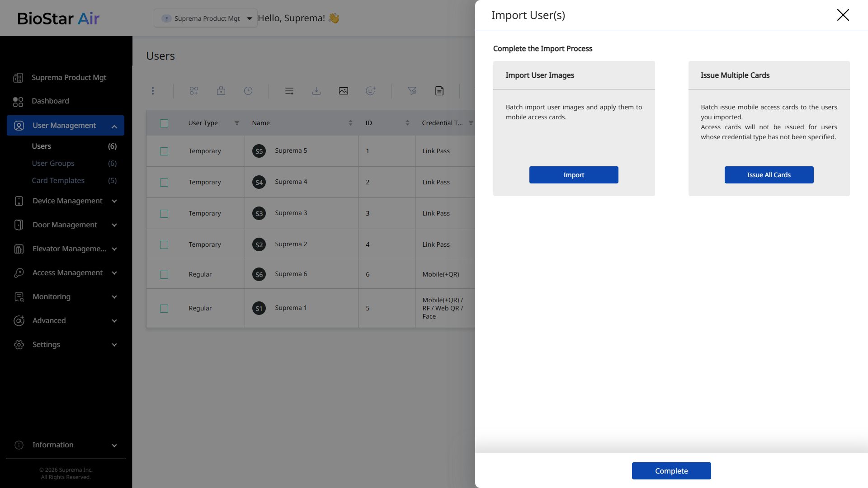The image size is (868, 488).
Task: Go to Dashboard in sidebar
Action: 50,101
